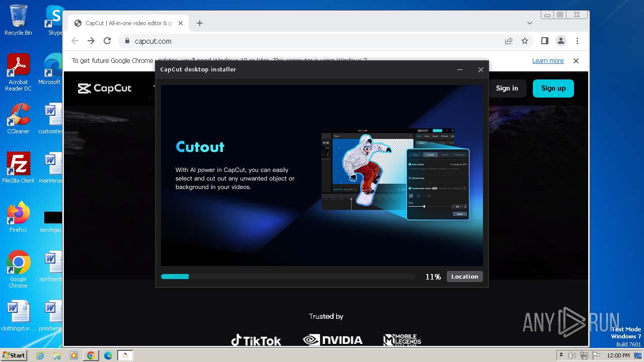Open Microsoft Edge desktop icon
The image size is (644, 362).
50,69
